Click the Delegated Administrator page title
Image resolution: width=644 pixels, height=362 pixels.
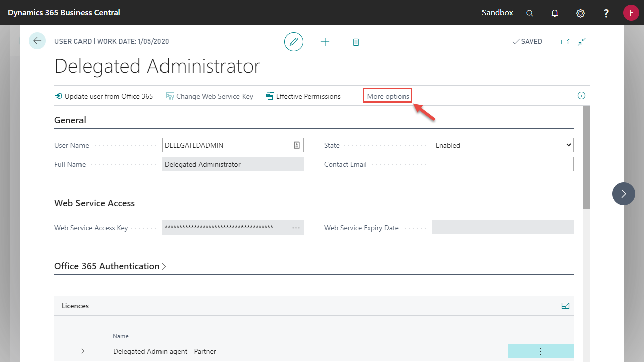pyautogui.click(x=157, y=66)
